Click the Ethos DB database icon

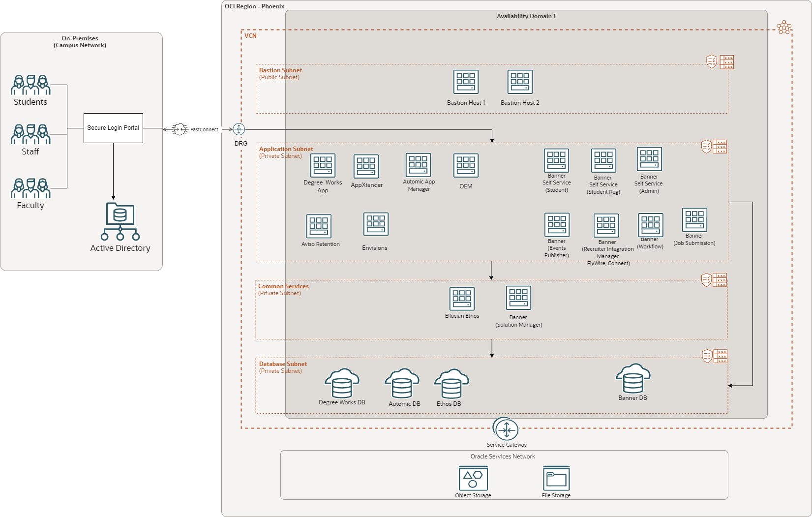pyautogui.click(x=451, y=384)
